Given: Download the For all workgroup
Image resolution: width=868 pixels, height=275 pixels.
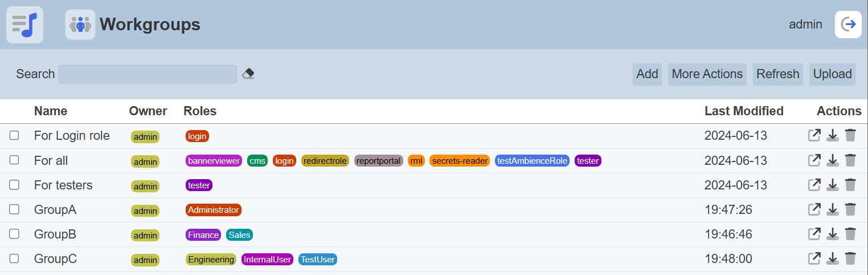Looking at the screenshot, I should (832, 160).
